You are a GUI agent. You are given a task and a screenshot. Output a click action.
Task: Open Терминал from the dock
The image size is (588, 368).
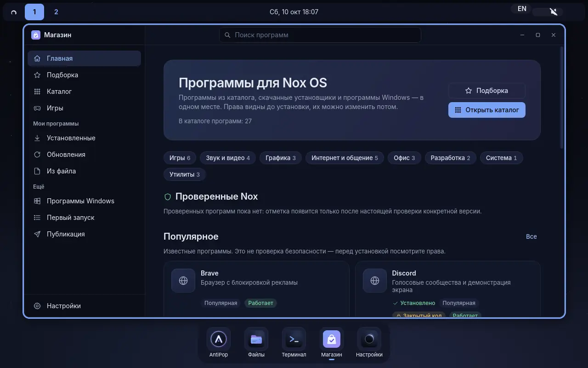point(294,339)
